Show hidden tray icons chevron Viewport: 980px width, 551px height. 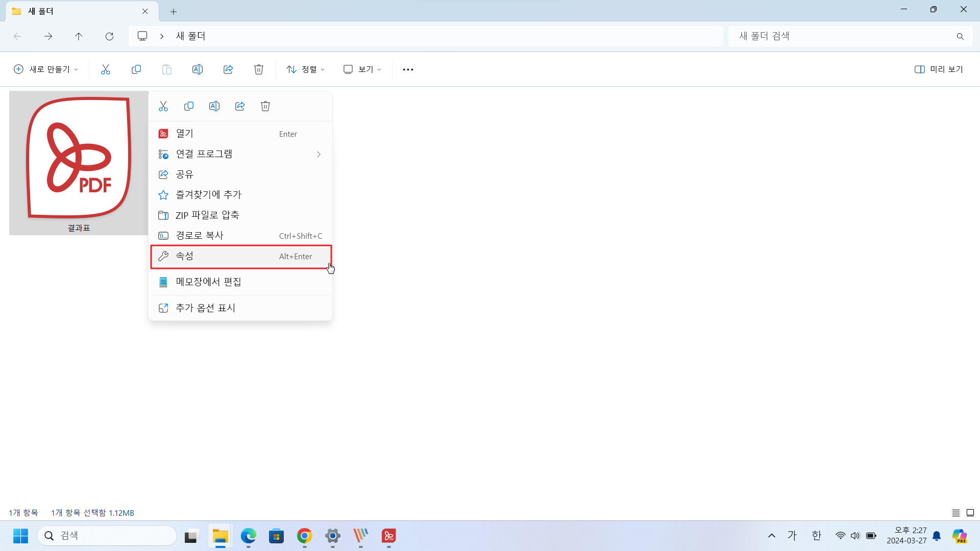pyautogui.click(x=772, y=536)
